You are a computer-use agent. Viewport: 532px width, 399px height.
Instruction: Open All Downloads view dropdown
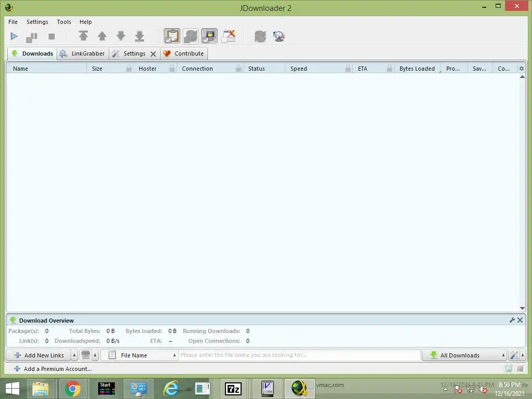pyautogui.click(x=464, y=355)
